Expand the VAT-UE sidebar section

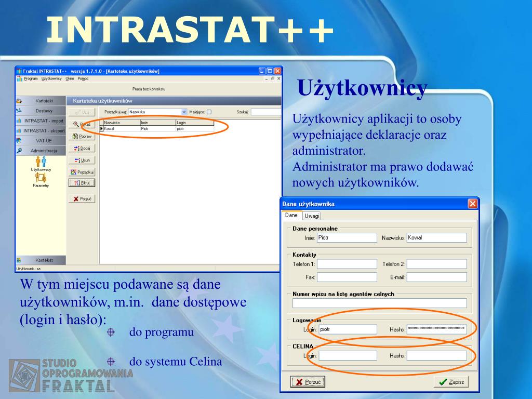tap(41, 140)
